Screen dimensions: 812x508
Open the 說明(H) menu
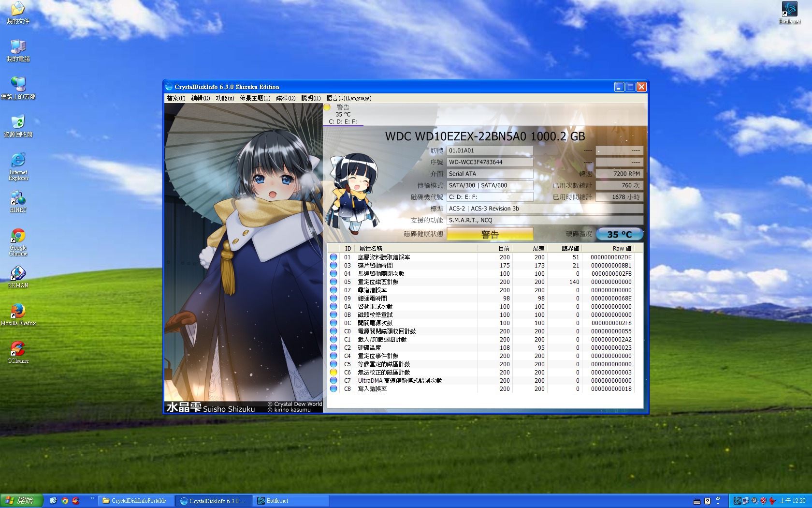click(x=311, y=98)
